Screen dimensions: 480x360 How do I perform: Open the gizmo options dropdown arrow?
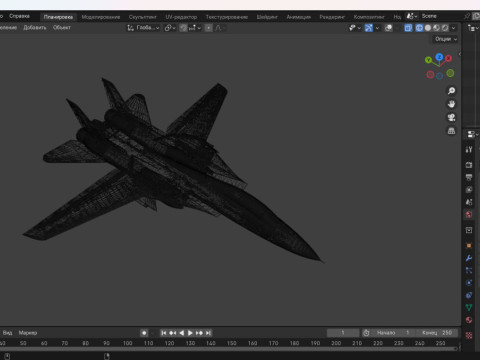[377, 28]
